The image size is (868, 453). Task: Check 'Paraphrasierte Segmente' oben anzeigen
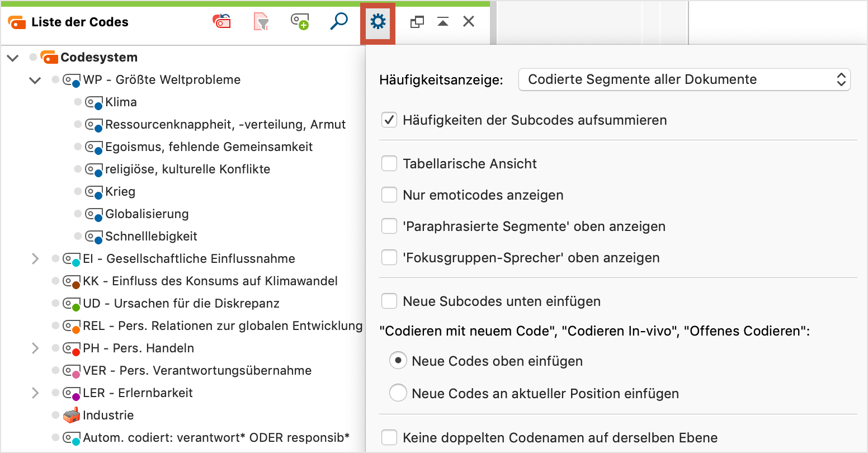click(389, 226)
